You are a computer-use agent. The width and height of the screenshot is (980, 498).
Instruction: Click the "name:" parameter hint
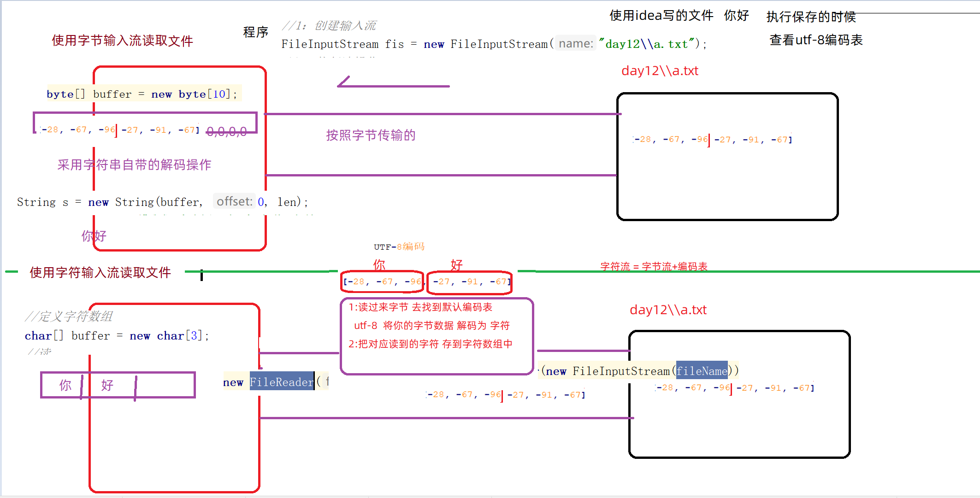point(576,44)
